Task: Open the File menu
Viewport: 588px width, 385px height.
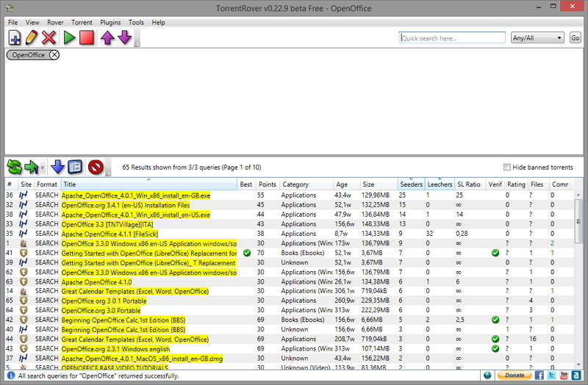Action: click(x=12, y=23)
